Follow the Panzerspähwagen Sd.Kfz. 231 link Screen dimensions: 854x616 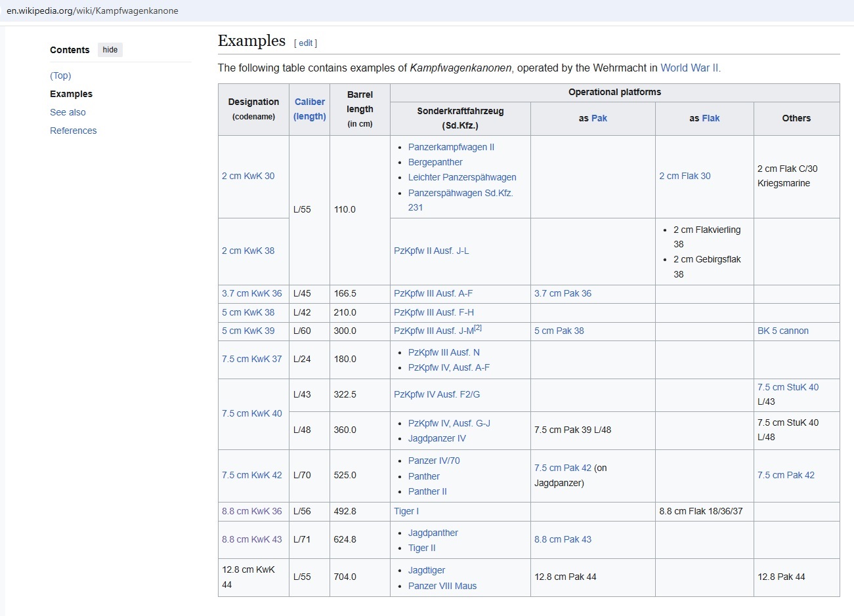click(x=460, y=200)
